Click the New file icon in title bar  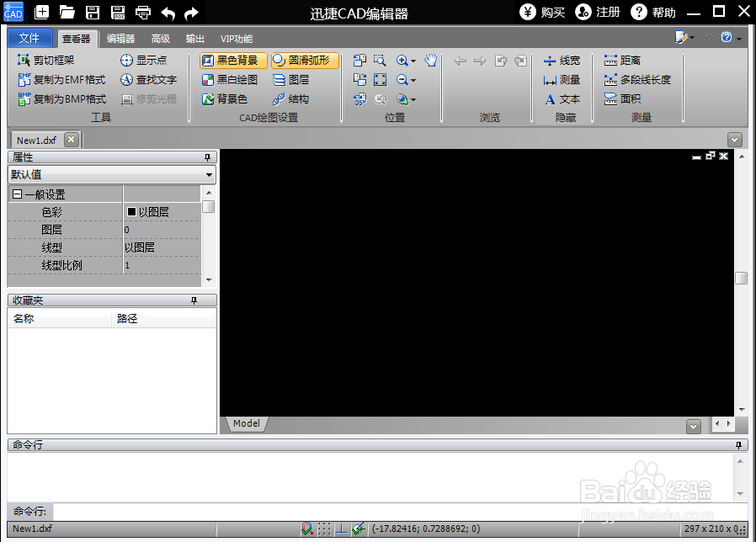(x=41, y=13)
